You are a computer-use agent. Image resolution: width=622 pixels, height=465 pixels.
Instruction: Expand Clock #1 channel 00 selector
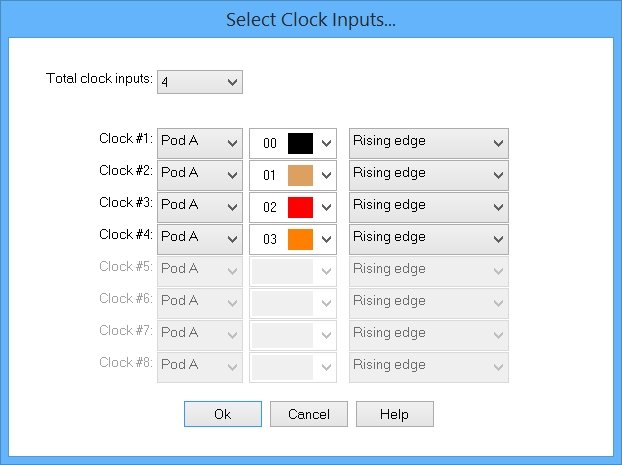[x=293, y=143]
